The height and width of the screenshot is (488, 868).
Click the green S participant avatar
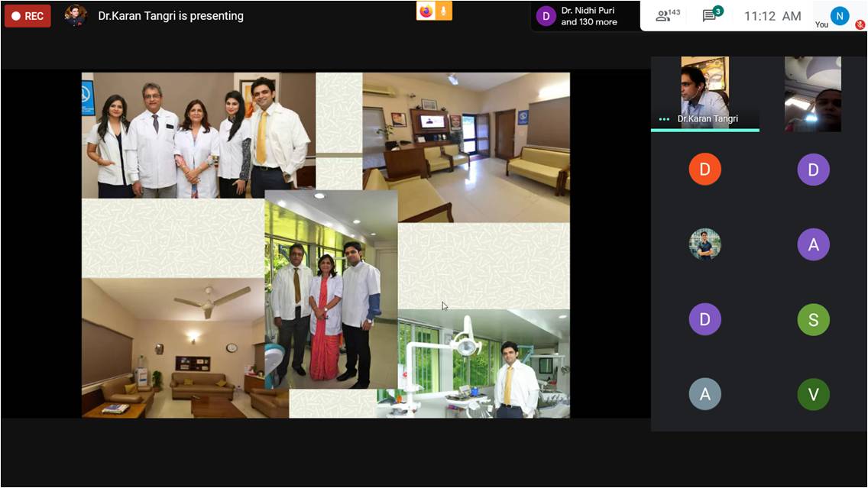(x=813, y=320)
